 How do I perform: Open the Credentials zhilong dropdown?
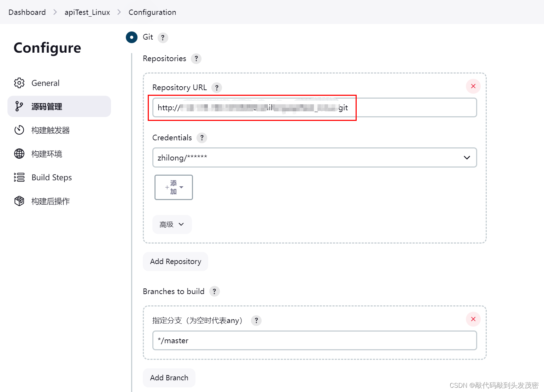click(x=314, y=158)
